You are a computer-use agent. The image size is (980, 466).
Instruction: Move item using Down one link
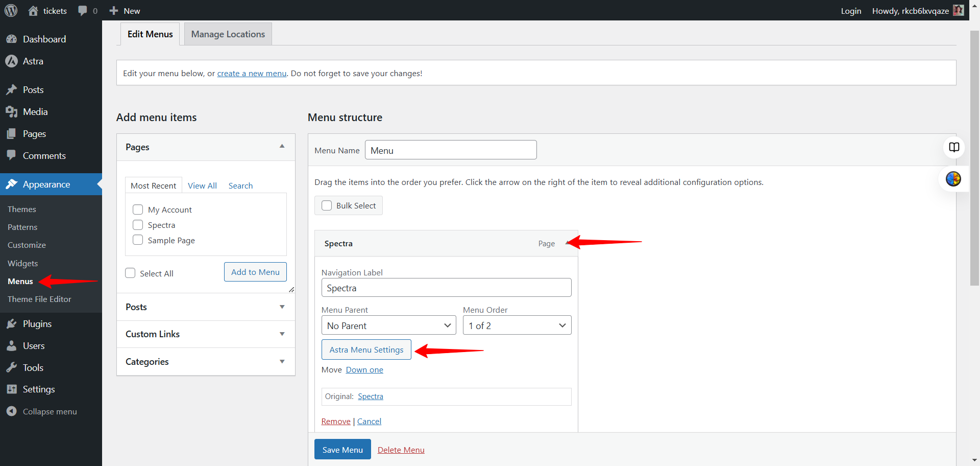[364, 370]
